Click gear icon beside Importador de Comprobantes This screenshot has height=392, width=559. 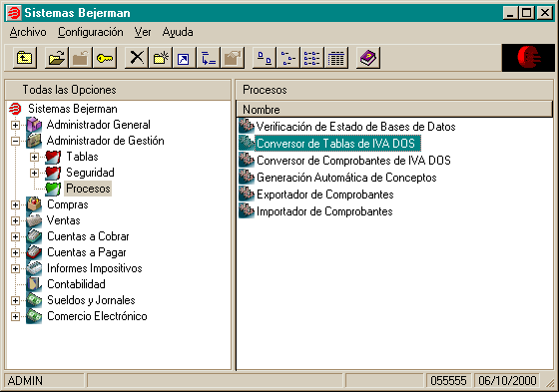[247, 211]
